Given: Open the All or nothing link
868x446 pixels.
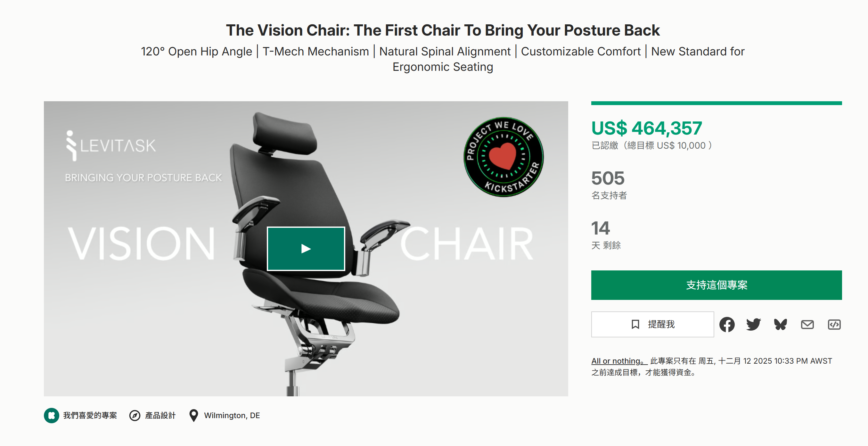Looking at the screenshot, I should click(x=619, y=361).
